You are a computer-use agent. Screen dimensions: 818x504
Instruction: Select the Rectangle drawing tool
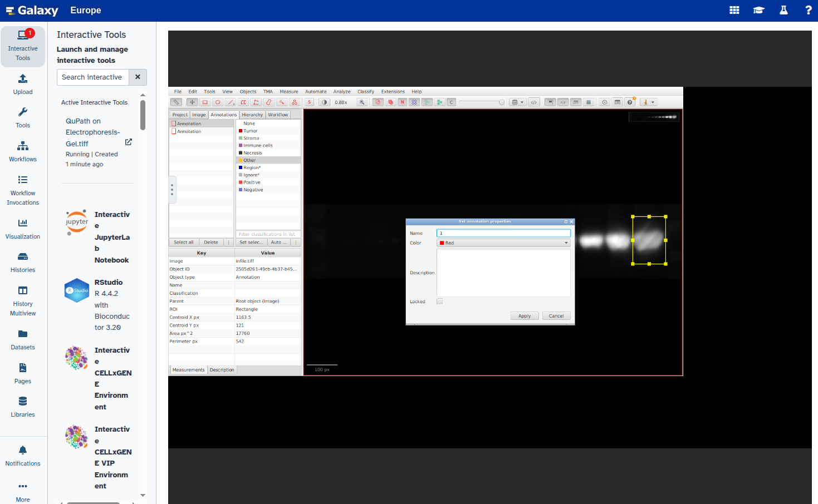tap(205, 102)
